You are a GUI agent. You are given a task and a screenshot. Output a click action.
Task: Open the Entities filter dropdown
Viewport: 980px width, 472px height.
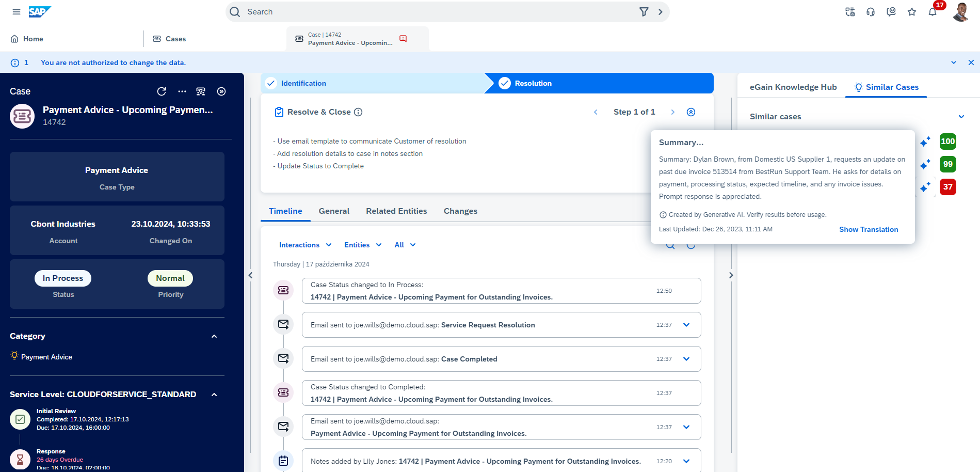point(363,245)
